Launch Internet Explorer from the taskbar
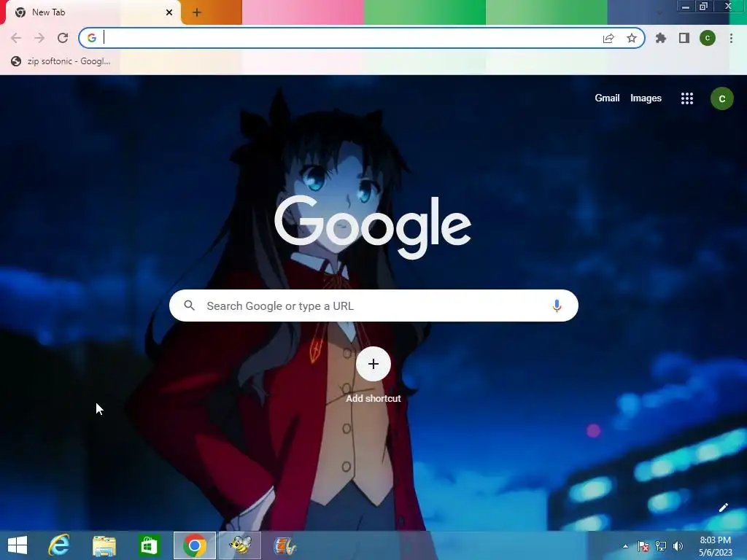This screenshot has width=747, height=560. coord(59,545)
